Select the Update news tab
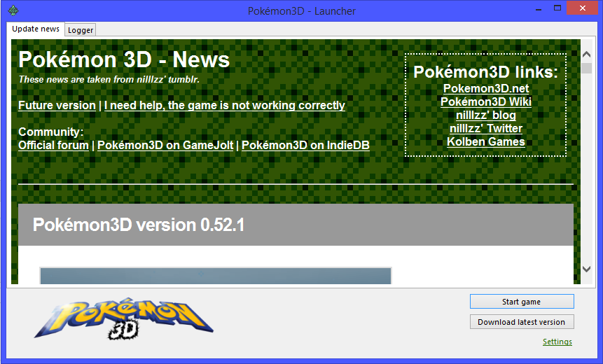The image size is (603, 364). click(36, 29)
